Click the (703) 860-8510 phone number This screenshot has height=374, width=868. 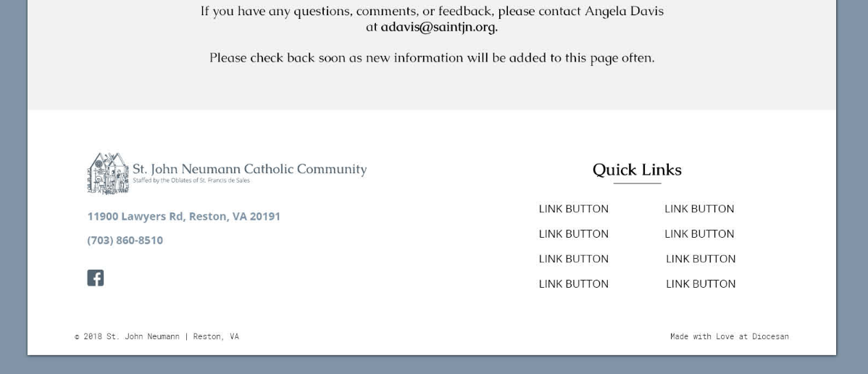[x=125, y=240]
